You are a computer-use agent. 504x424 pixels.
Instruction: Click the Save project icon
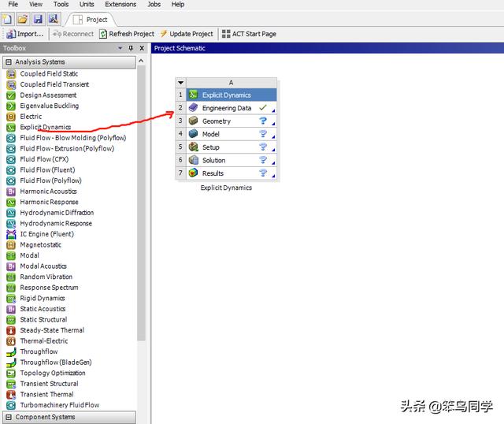coord(38,19)
